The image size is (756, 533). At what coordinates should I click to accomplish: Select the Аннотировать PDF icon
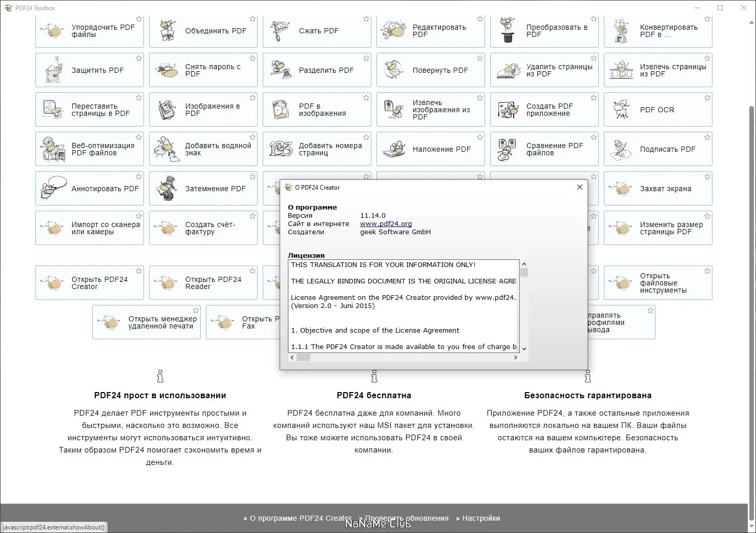(x=53, y=189)
